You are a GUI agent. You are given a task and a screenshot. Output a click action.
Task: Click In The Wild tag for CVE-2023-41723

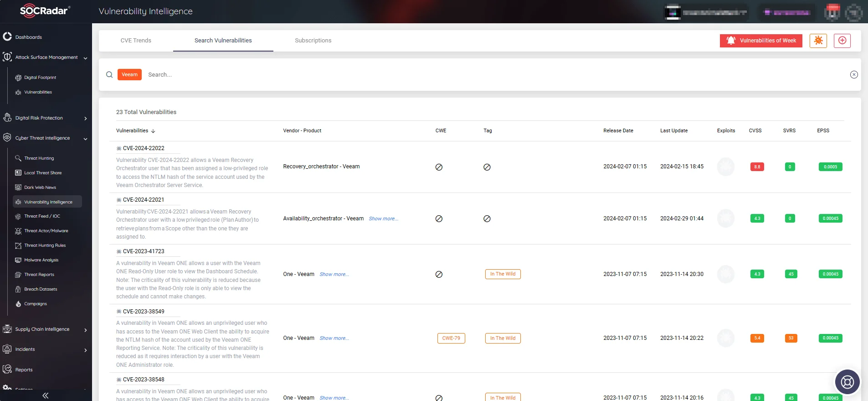[x=503, y=274]
